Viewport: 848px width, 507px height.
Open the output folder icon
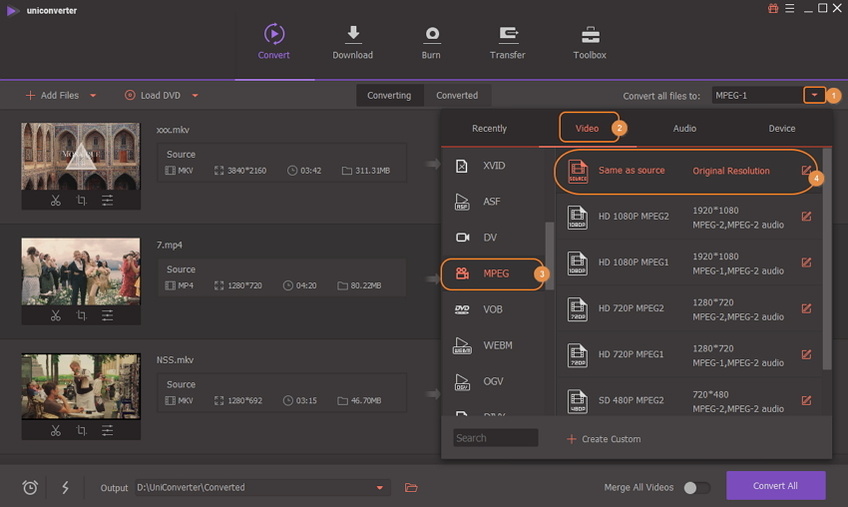pyautogui.click(x=411, y=488)
